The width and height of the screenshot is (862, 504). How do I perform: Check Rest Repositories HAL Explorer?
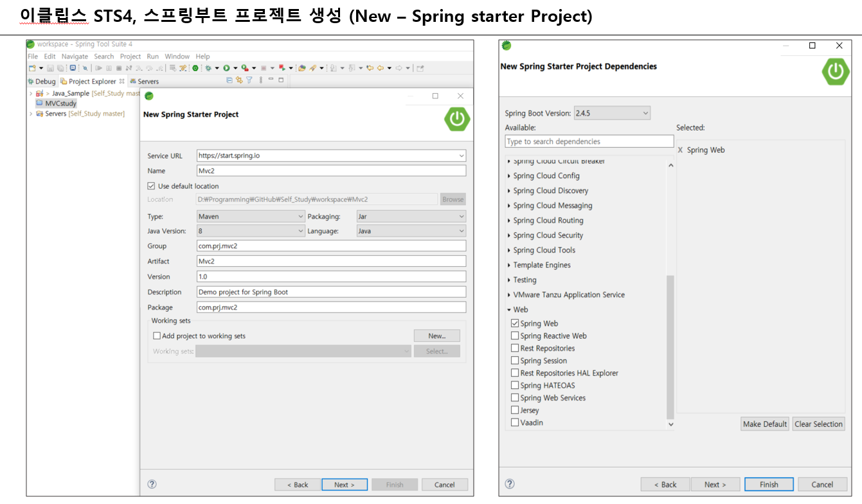pyautogui.click(x=515, y=373)
